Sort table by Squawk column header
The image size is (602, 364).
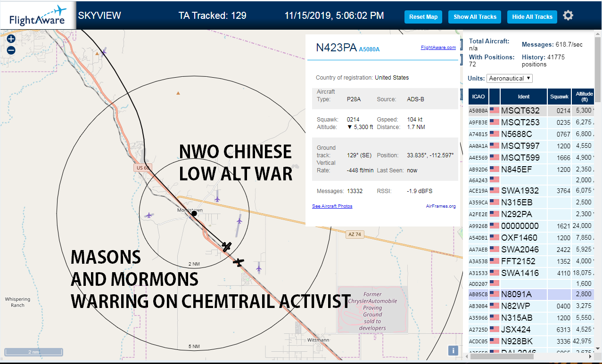pyautogui.click(x=560, y=97)
